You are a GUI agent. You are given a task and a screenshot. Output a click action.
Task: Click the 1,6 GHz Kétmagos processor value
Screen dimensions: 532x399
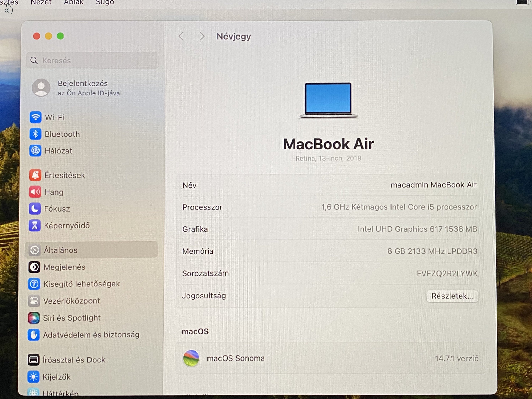(x=399, y=207)
